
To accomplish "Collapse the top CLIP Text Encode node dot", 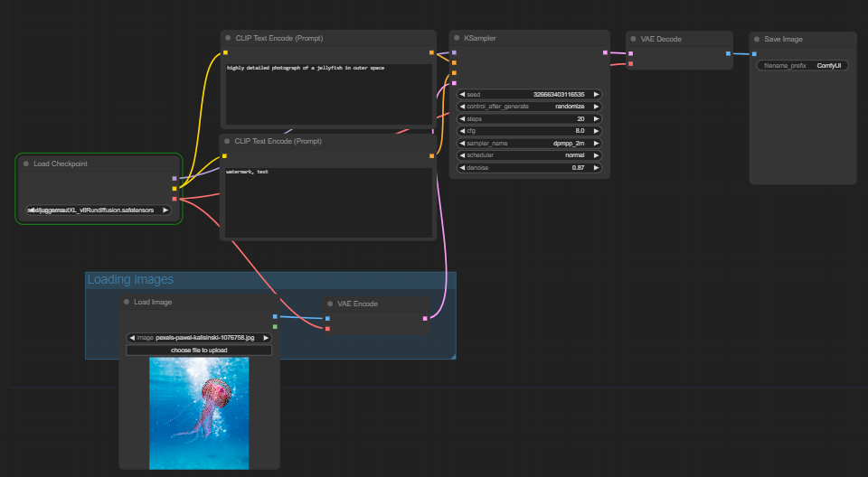I will click(228, 38).
